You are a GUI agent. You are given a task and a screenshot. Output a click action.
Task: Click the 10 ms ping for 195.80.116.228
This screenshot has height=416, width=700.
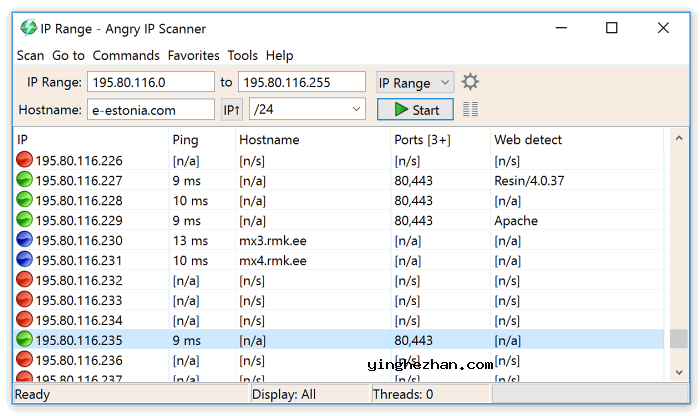pyautogui.click(x=190, y=200)
